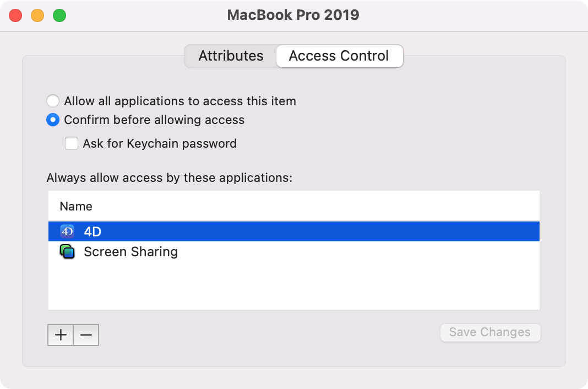Click the Screen Sharing app icon
The width and height of the screenshot is (588, 389).
[x=67, y=252]
